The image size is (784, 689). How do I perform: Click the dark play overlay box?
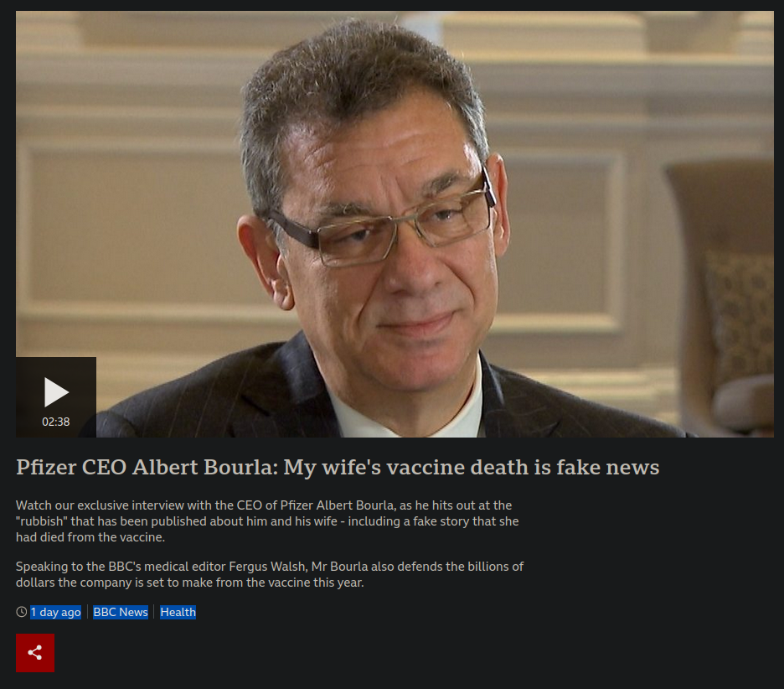point(56,396)
